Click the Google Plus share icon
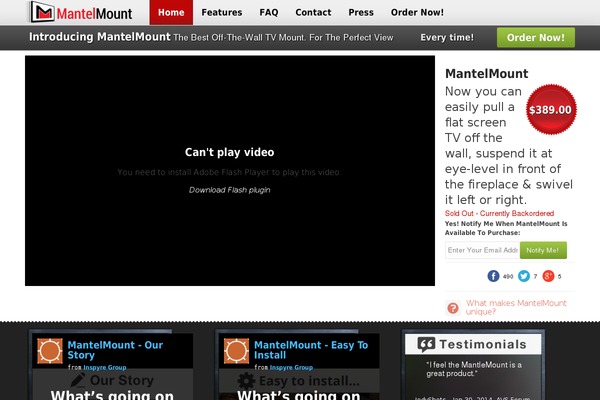This screenshot has width=600, height=400. click(x=548, y=276)
